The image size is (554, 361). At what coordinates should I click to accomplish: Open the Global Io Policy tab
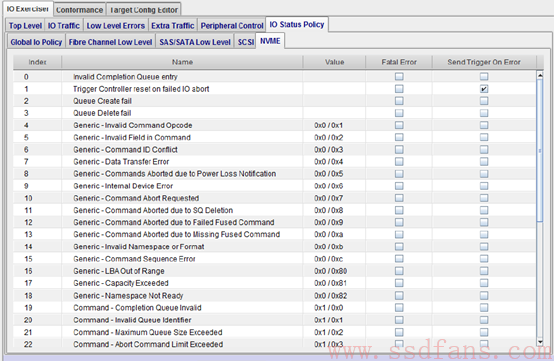pos(36,42)
